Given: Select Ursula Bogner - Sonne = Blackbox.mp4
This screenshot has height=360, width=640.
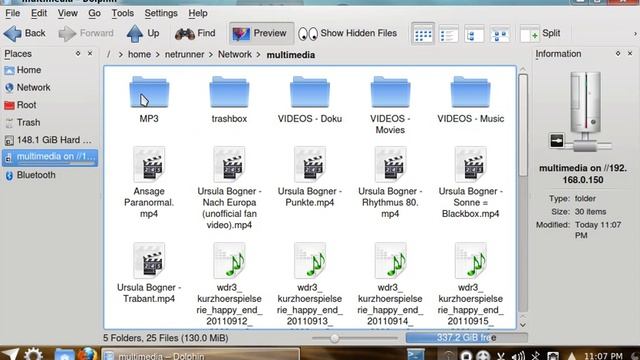Looking at the screenshot, I should [471, 183].
